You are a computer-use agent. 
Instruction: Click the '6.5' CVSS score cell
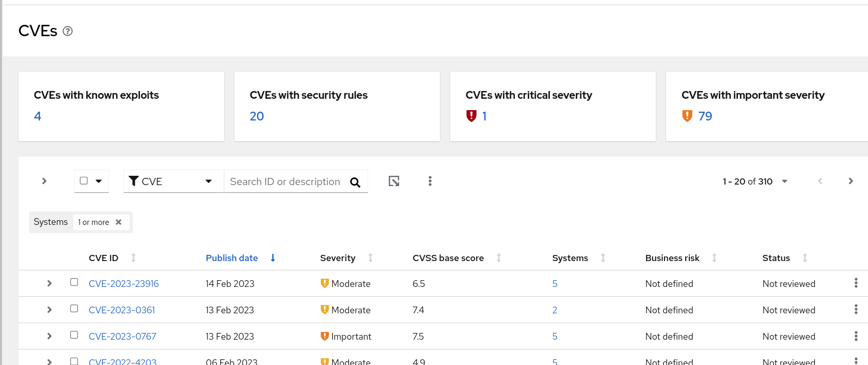pyautogui.click(x=419, y=284)
